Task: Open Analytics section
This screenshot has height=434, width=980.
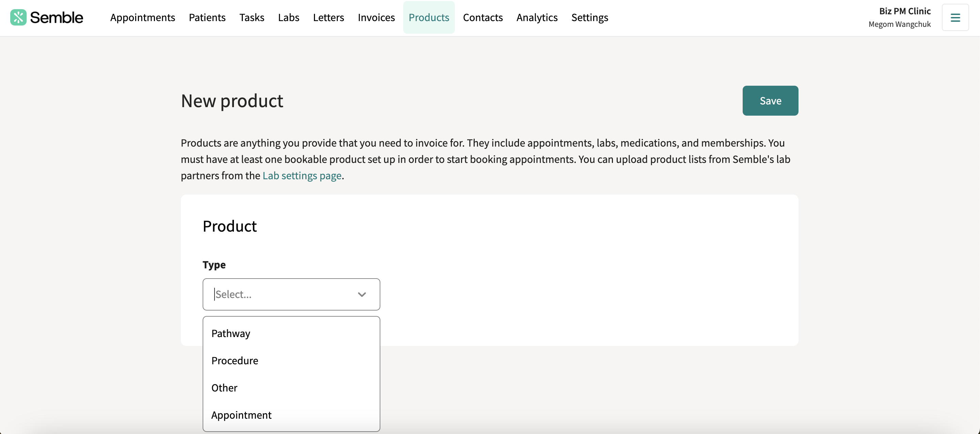Action: click(x=537, y=17)
